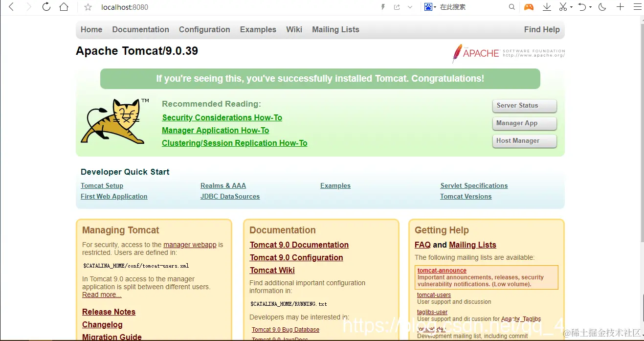Open the Mailing Lists nav item
This screenshot has height=341, width=644.
click(335, 29)
